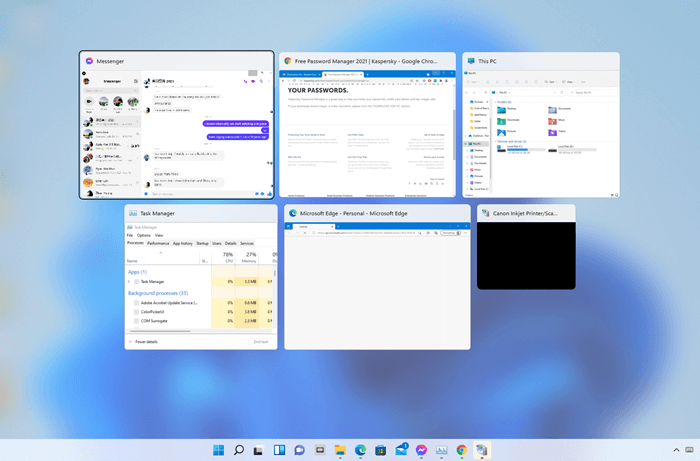700x461 pixels.
Task: Click Canon printer icon in thumbnail title
Action: (486, 213)
